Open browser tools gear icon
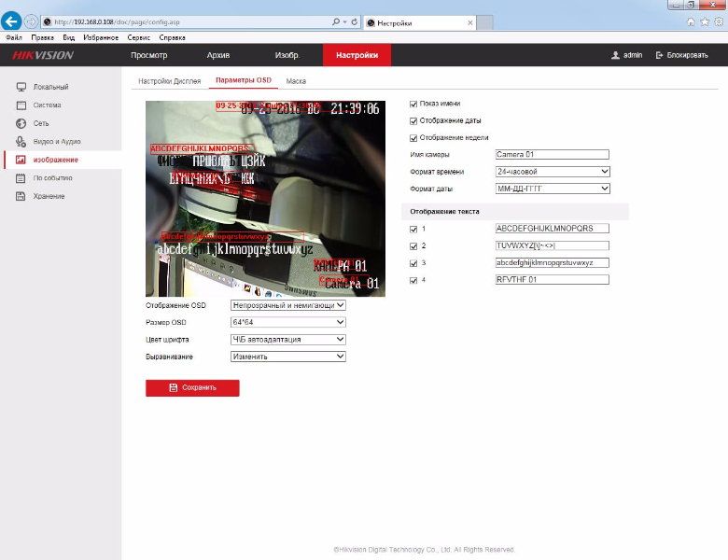 719,21
